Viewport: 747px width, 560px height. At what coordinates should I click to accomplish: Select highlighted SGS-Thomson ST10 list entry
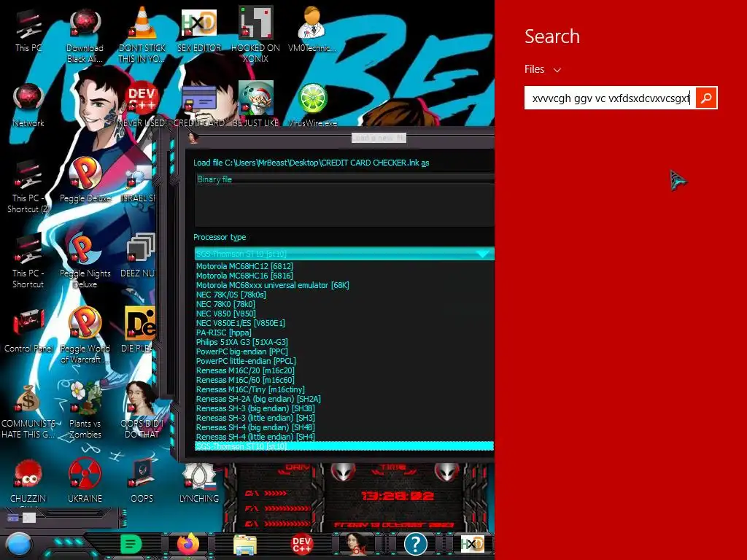[344, 446]
